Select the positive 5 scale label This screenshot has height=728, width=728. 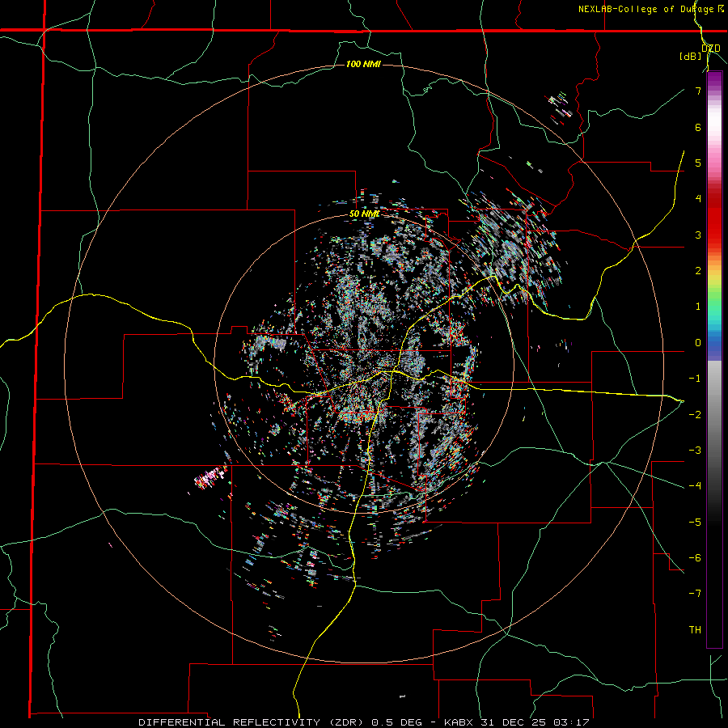(698, 163)
